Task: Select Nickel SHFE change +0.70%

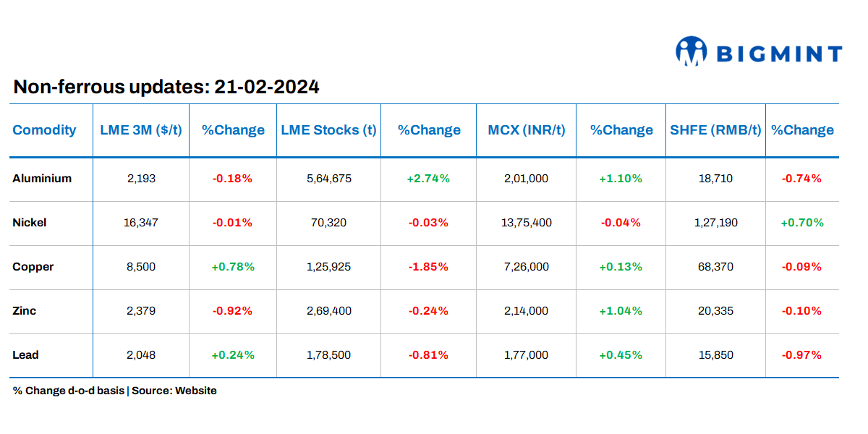Action: coord(802,222)
